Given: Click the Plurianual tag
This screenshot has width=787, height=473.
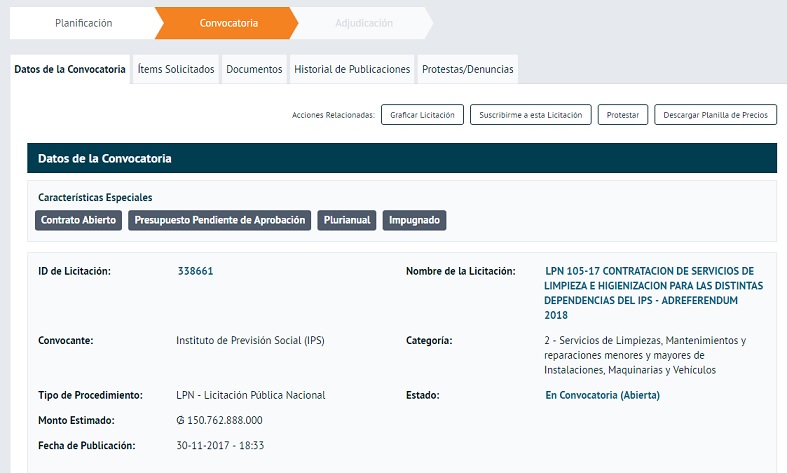Looking at the screenshot, I should point(347,220).
